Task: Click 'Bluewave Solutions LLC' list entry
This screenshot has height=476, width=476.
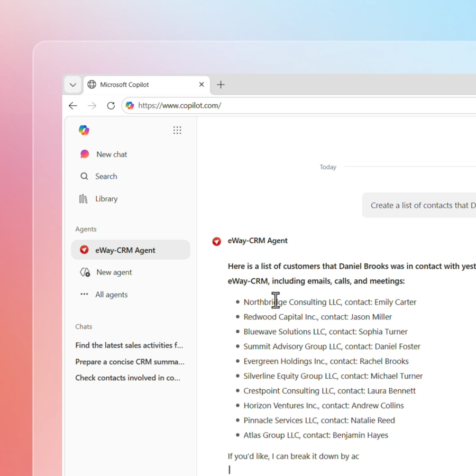Action: pyautogui.click(x=325, y=332)
